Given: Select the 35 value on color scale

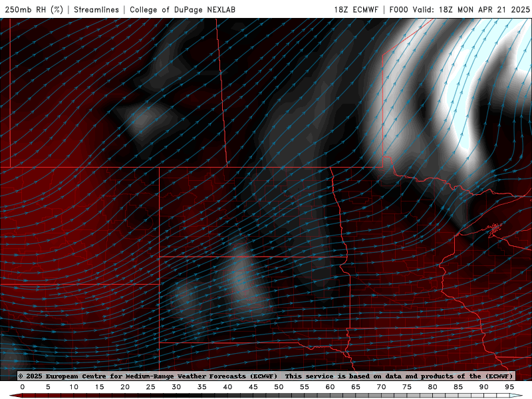Looking at the screenshot, I should (202, 387).
